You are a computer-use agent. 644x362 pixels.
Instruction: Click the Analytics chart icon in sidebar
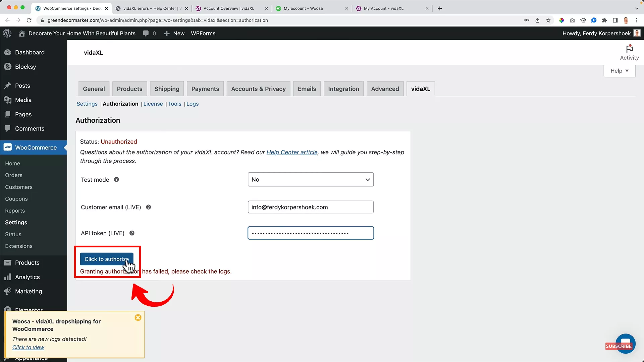8,277
